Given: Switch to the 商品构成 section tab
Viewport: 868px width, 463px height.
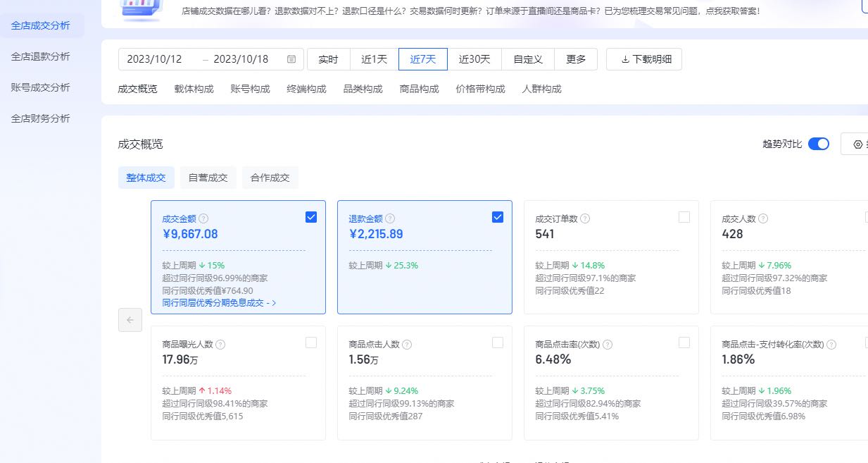Looking at the screenshot, I should (420, 89).
